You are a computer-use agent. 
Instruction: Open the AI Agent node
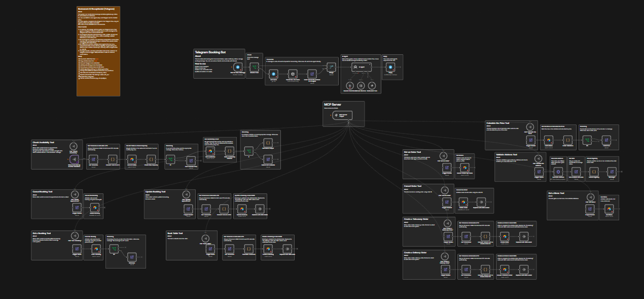click(362, 67)
